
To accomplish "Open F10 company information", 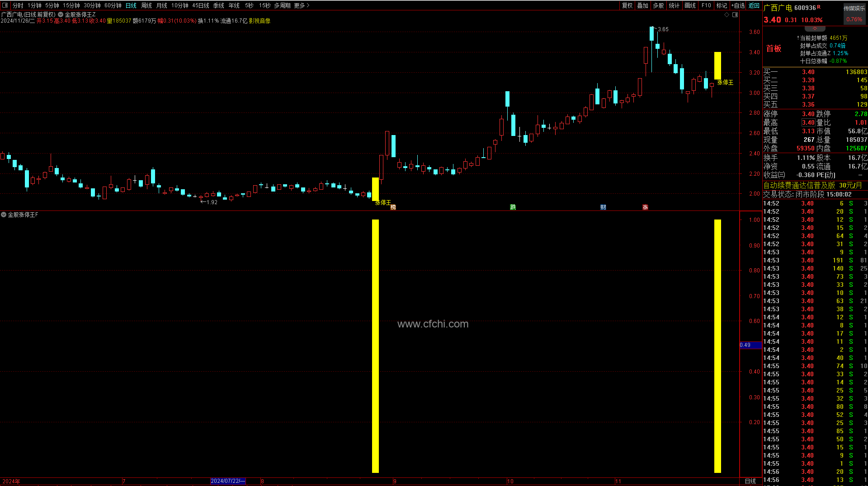I will tap(706, 5).
